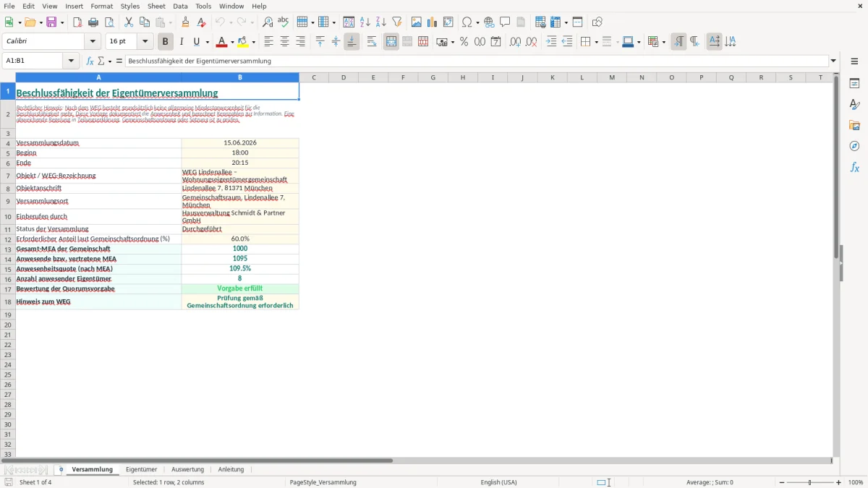Screen dimensions: 868x488
Task: Open the Sheet menu
Action: coord(156,6)
